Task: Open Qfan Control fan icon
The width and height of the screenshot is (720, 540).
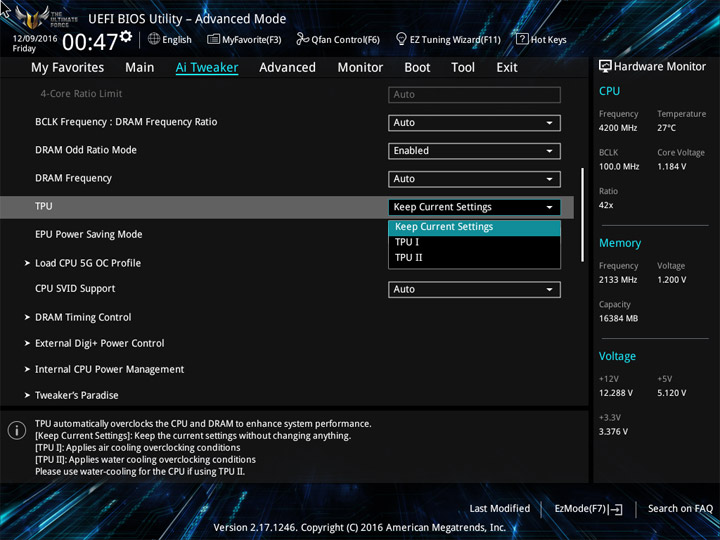Action: [x=303, y=40]
